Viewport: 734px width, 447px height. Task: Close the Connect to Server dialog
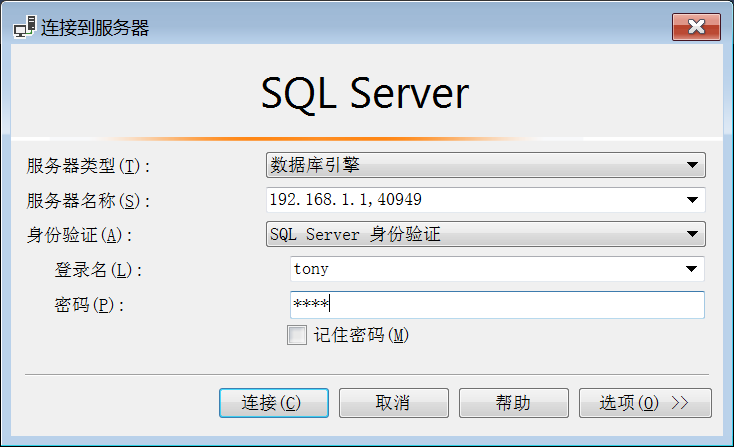[696, 27]
